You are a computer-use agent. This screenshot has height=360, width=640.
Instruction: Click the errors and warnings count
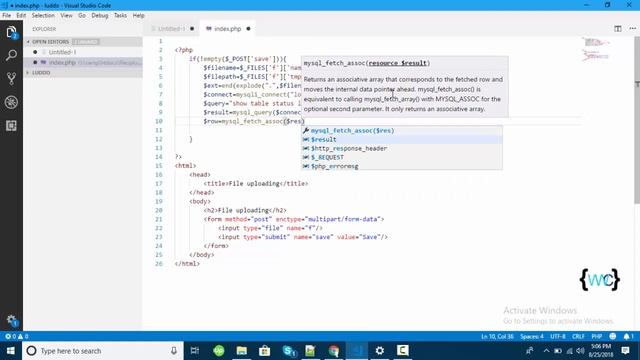coord(17,336)
